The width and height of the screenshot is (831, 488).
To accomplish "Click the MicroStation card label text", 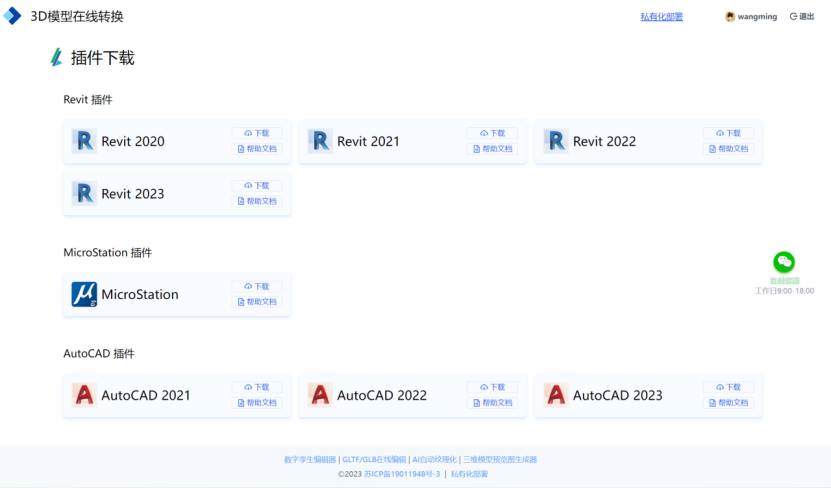I will pyautogui.click(x=140, y=295).
